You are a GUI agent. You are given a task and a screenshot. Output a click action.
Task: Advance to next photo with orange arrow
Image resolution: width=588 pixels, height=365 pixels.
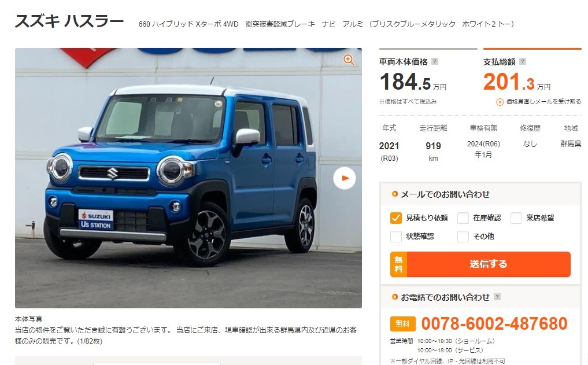click(x=344, y=178)
